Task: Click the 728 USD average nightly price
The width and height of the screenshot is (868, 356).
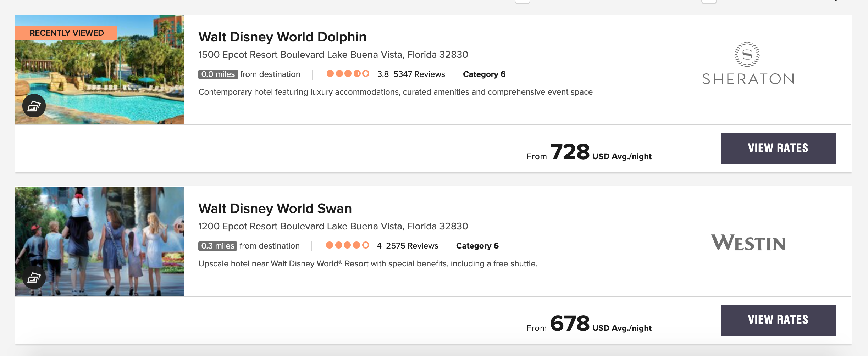Action: pyautogui.click(x=570, y=152)
